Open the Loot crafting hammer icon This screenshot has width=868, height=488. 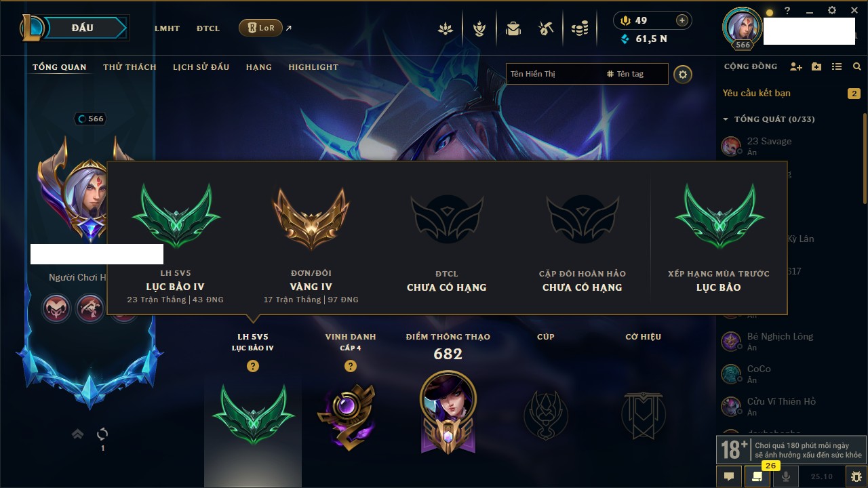tap(546, 28)
